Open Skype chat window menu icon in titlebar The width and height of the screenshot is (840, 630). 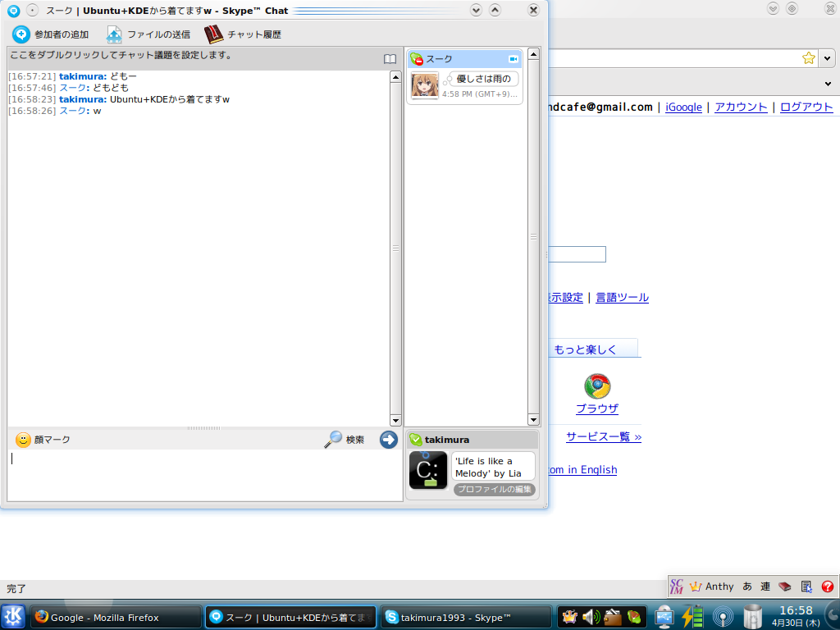13,10
